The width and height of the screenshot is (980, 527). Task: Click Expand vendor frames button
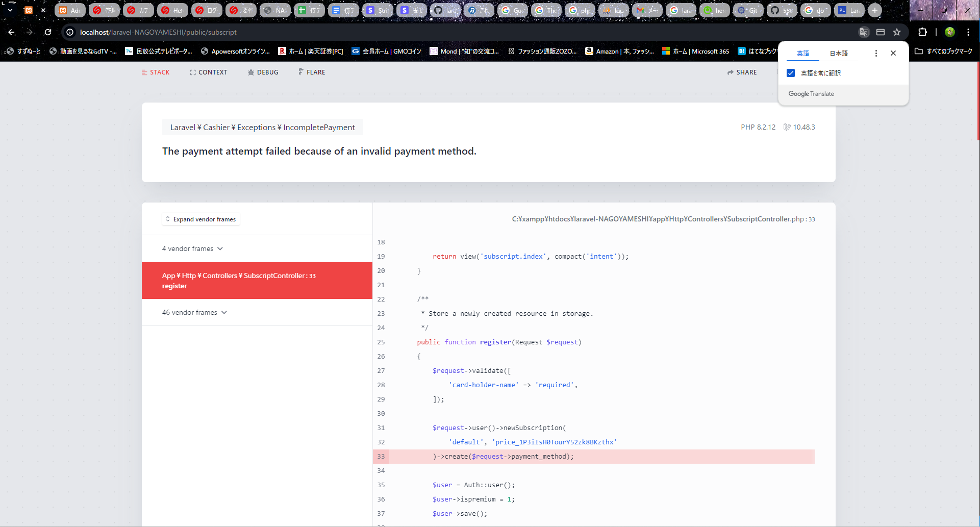click(200, 219)
